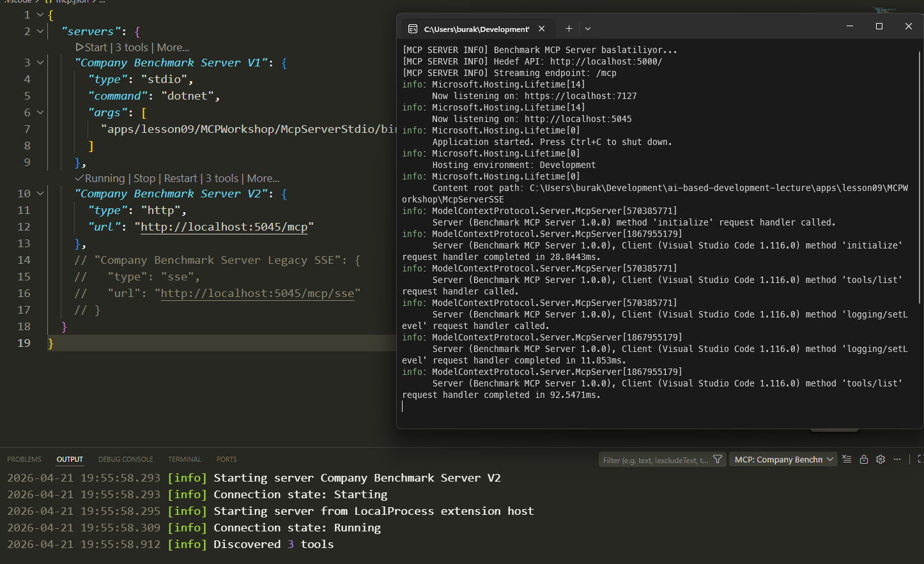Switch to the TERMINAL panel tab
The image size is (924, 564).
pyautogui.click(x=185, y=459)
